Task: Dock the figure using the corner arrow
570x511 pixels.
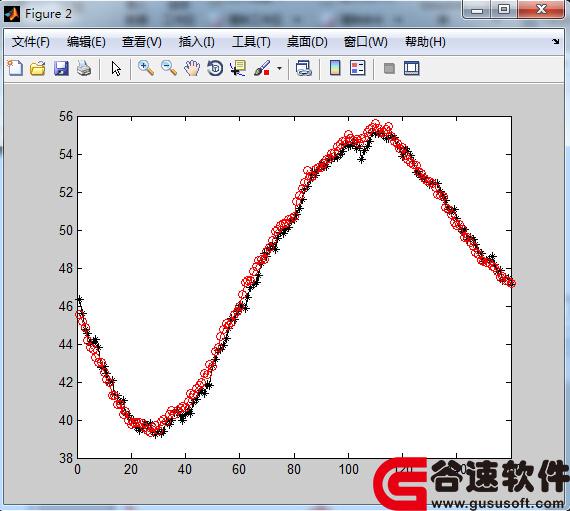Action: coord(555,41)
